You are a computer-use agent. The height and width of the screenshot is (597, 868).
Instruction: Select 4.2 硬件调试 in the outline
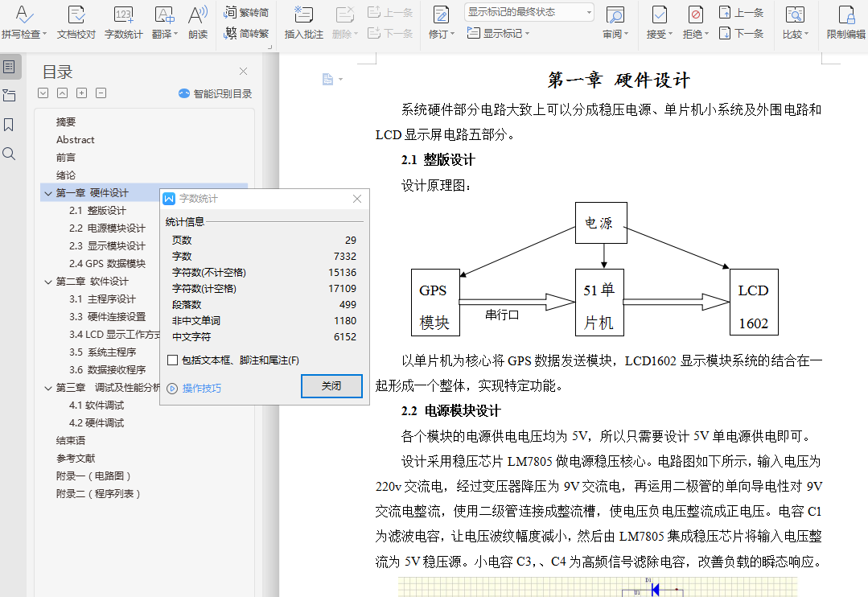(97, 423)
